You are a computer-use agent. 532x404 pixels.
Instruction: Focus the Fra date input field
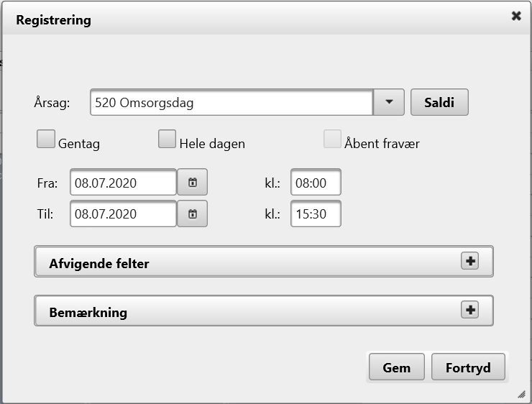click(x=123, y=183)
